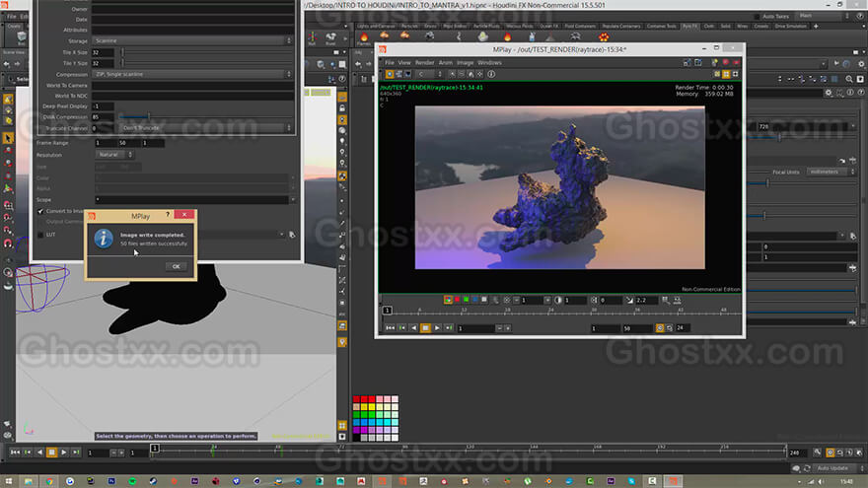Image resolution: width=868 pixels, height=488 pixels.
Task: Click the red swatch in the Houdini color palette
Action: click(x=357, y=399)
